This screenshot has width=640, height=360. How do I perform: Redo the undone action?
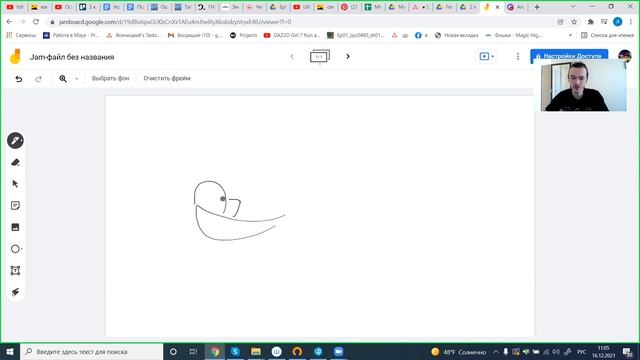(38, 79)
